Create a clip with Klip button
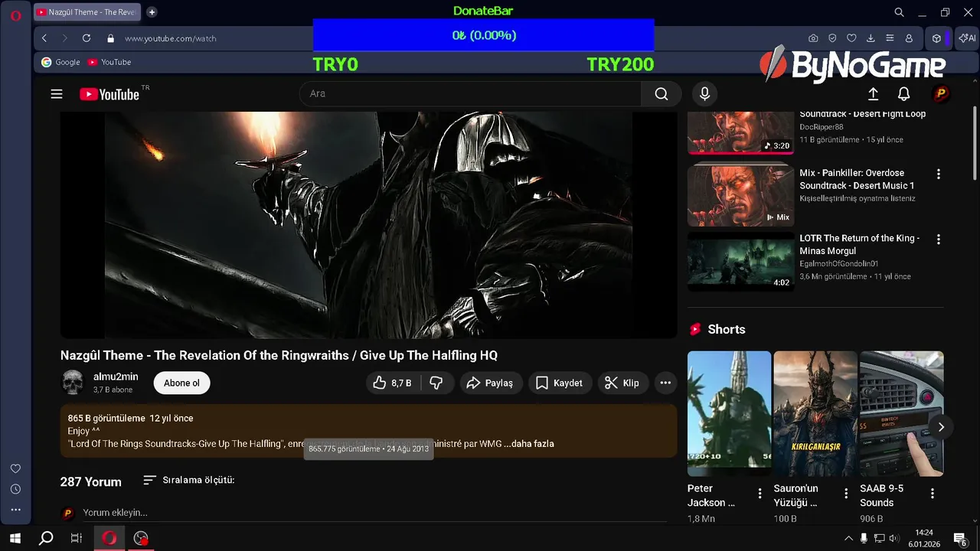Screen dimensions: 980x551 point(622,383)
